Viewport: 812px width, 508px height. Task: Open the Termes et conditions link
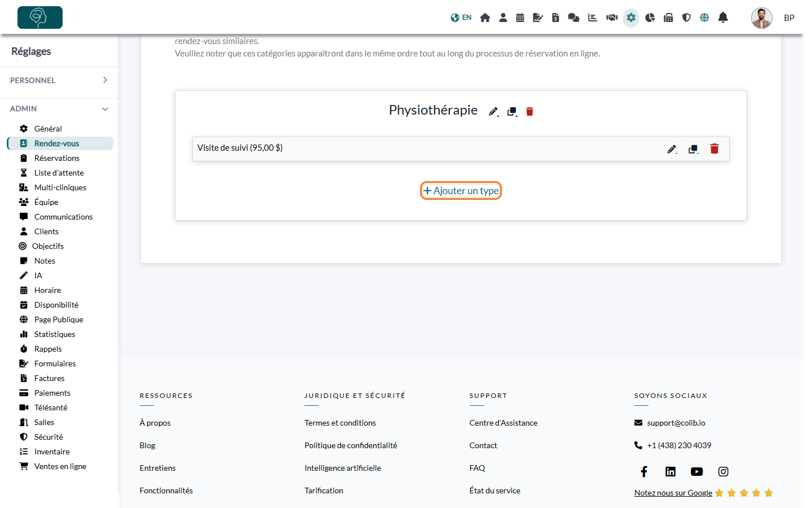click(x=340, y=423)
